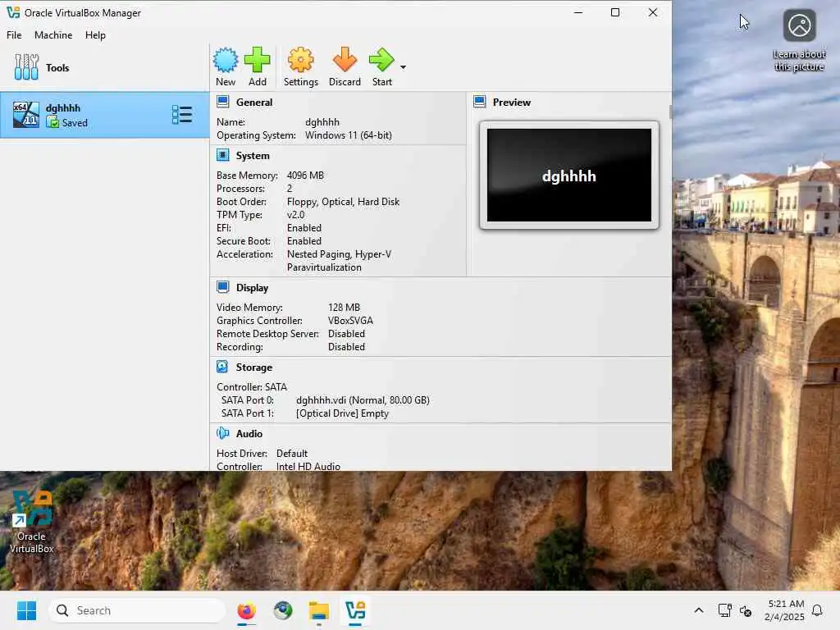Image resolution: width=840 pixels, height=630 pixels.
Task: Open the Machine menu
Action: coord(53,34)
